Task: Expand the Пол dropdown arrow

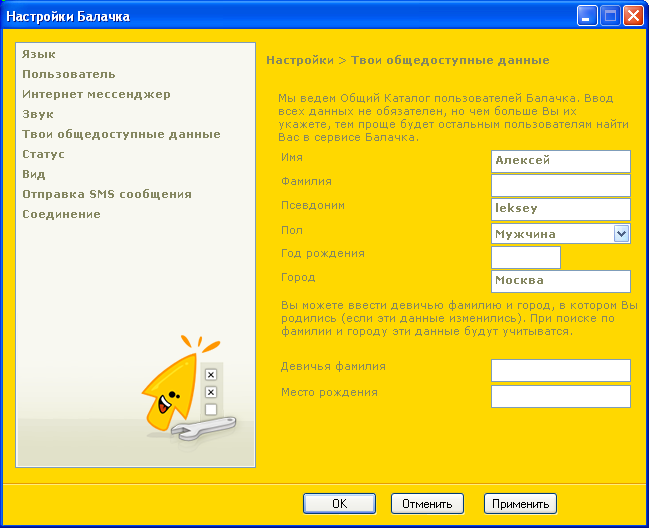Action: (x=621, y=233)
